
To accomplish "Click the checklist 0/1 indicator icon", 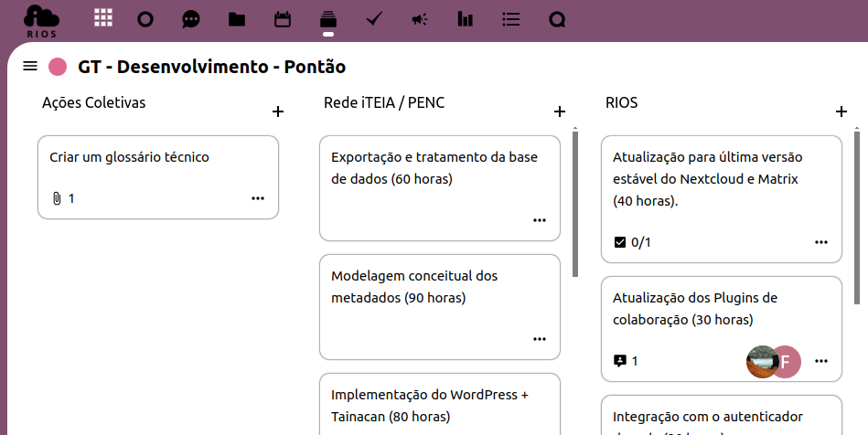I will (x=620, y=242).
